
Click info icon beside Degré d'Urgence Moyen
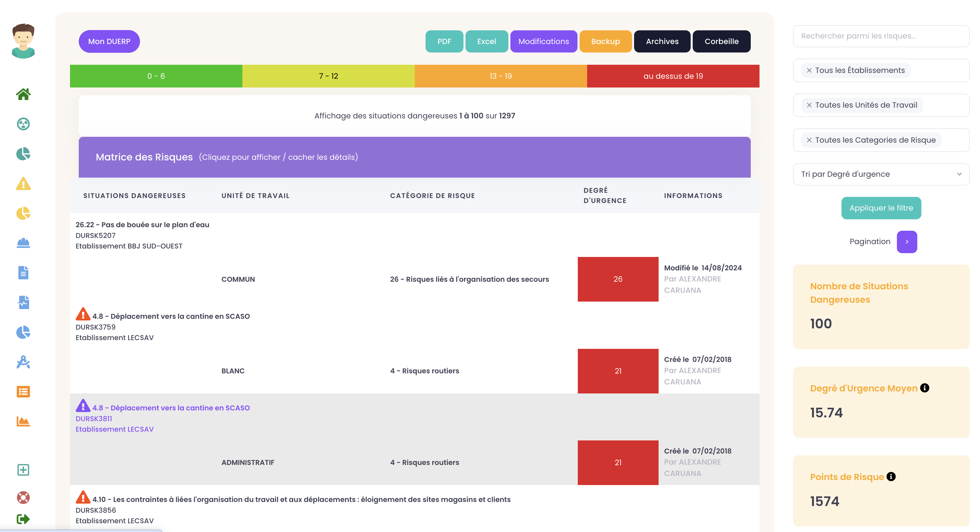tap(925, 388)
